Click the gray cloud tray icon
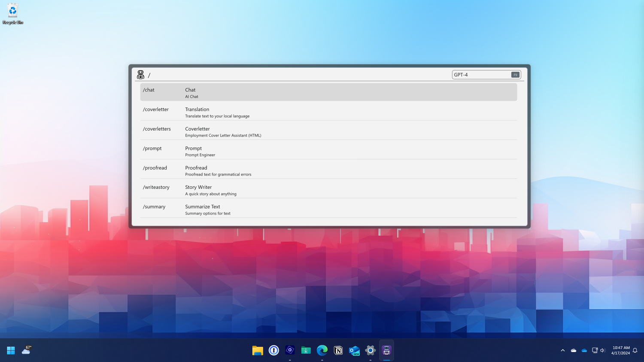This screenshot has height=362, width=644. 574,350
